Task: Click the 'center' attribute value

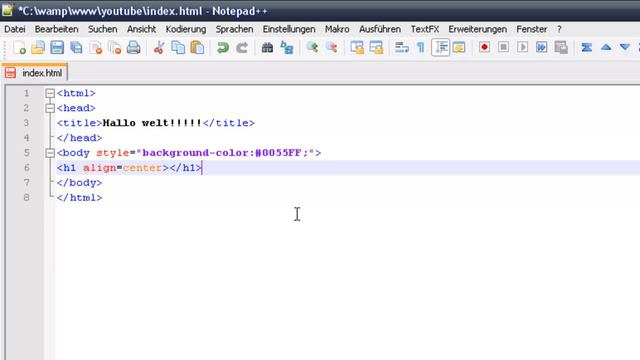Action: tap(142, 168)
